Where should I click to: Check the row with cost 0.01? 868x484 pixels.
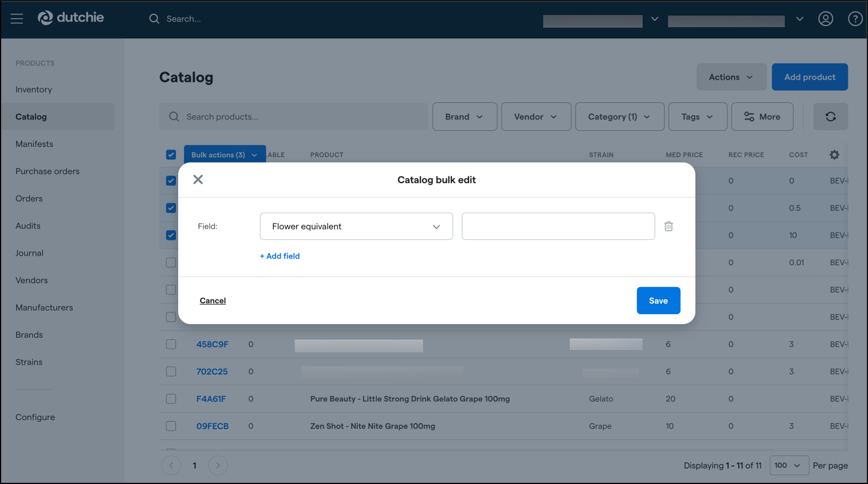click(171, 262)
